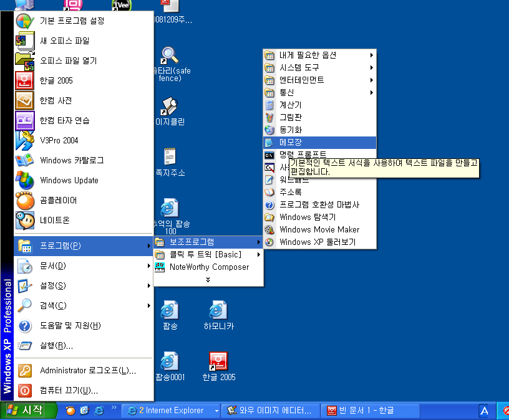Click the 네이트온 messenger icon in Start menu
The image size is (509, 420).
(25, 221)
